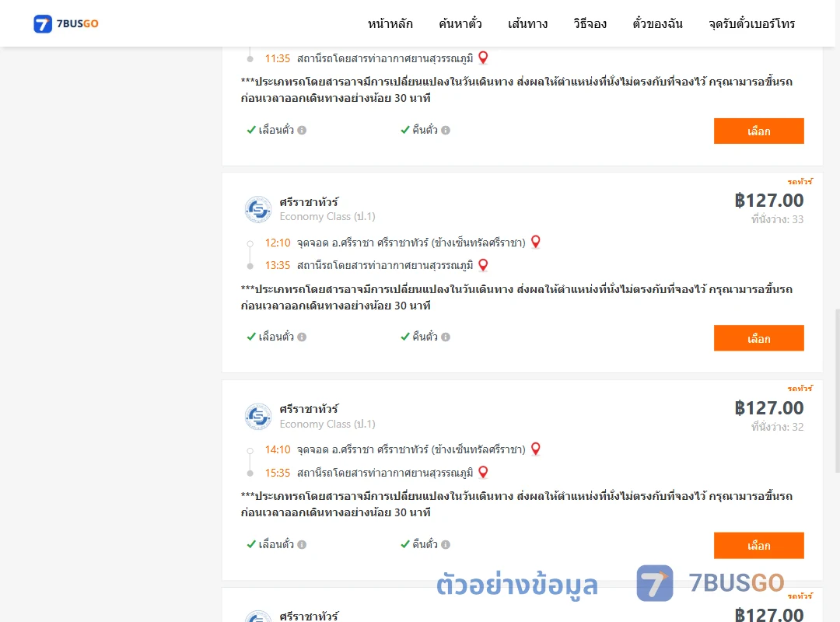840x622 pixels.
Task: Click map pin next to 11:35 airport station
Action: (x=483, y=58)
